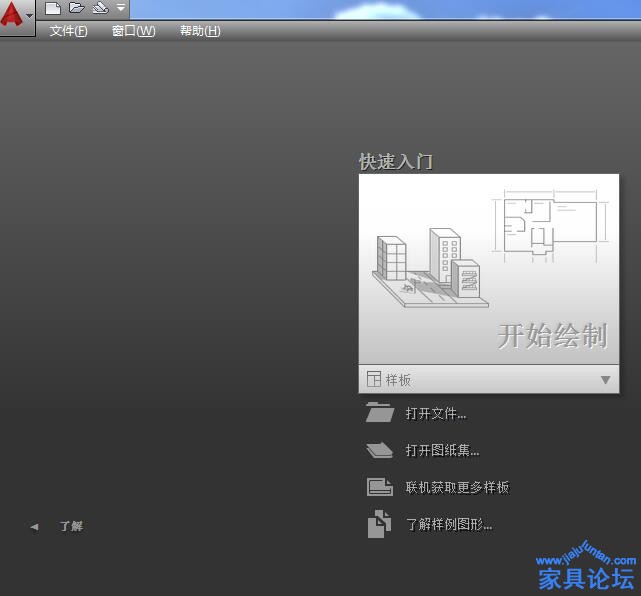
Task: Click the template icon beside 样板
Action: [x=374, y=379]
